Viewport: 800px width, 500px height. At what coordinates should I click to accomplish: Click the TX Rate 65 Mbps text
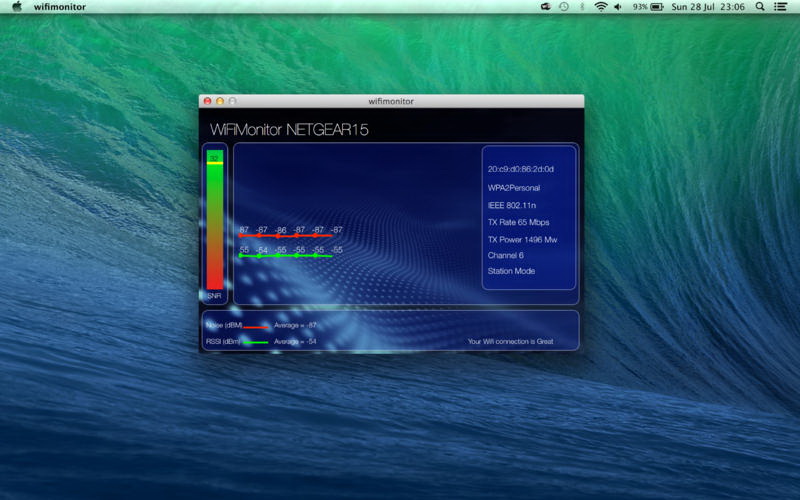tap(518, 222)
